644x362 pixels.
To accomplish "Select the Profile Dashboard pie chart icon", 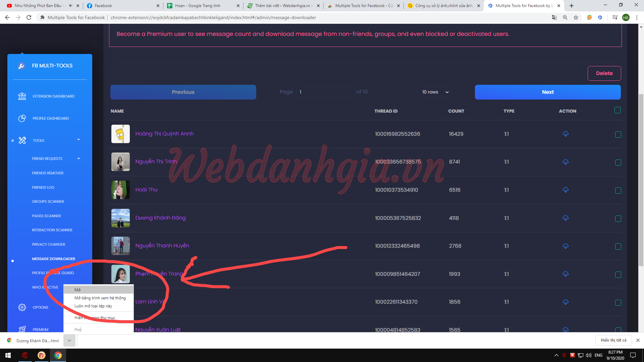I will click(x=22, y=118).
